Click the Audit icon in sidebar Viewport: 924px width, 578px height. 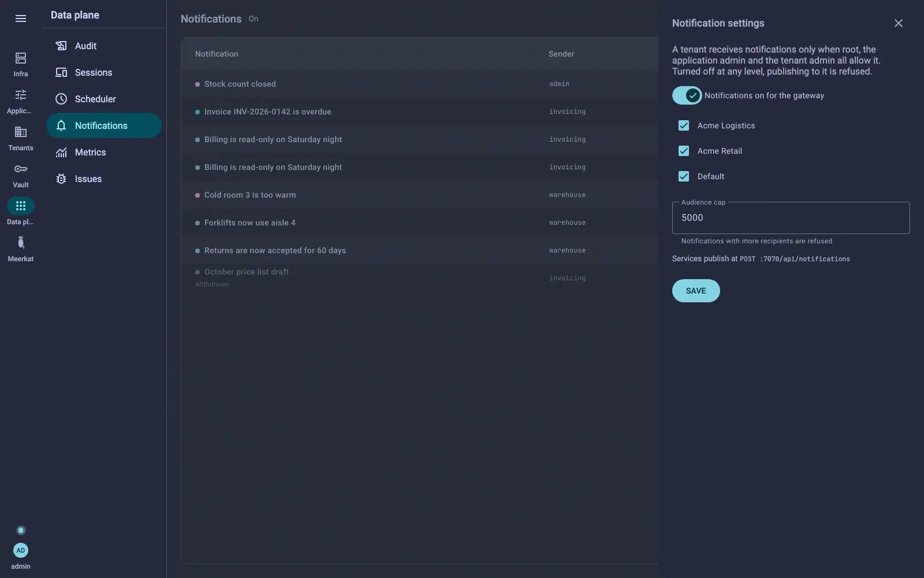point(61,46)
